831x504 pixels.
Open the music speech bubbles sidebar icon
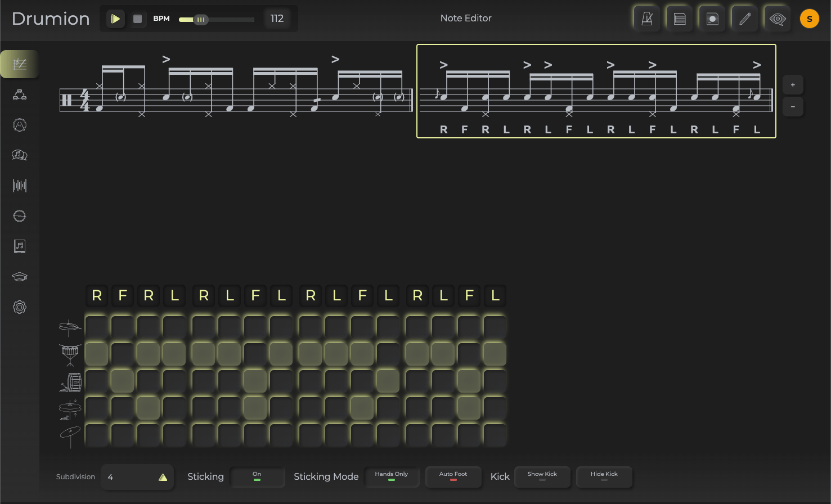click(x=20, y=155)
